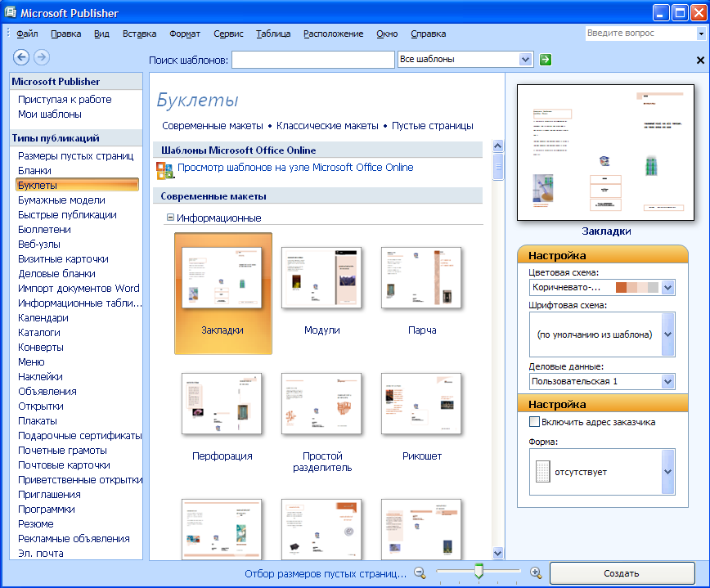This screenshot has height=588, width=710.
Task: Select Календари publication type
Action: tap(43, 318)
